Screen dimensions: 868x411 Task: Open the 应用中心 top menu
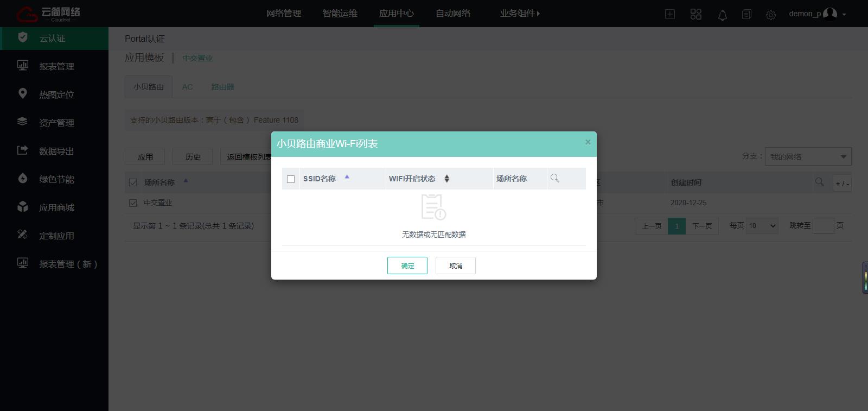point(397,14)
